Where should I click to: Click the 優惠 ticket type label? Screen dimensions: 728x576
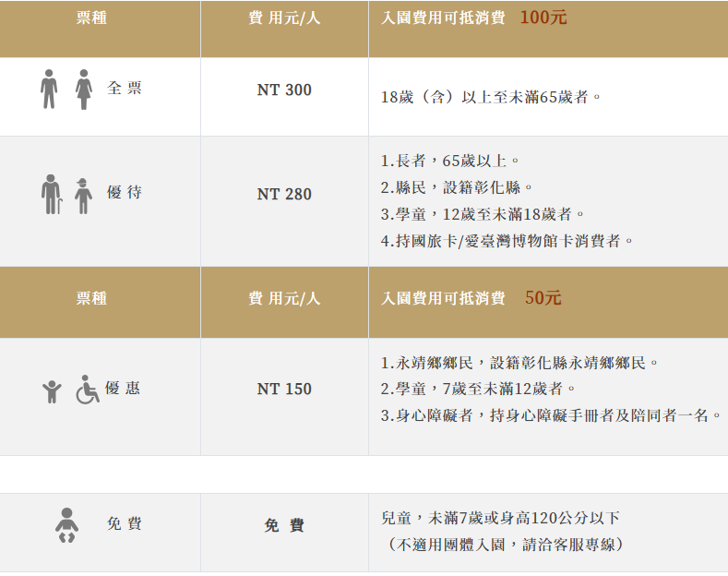(x=122, y=388)
